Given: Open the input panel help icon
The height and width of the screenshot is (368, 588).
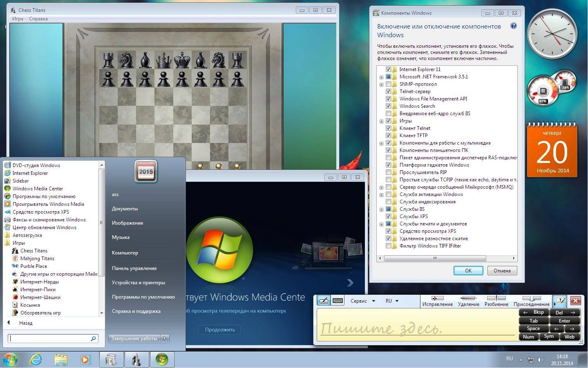Looking at the screenshot, I should [x=561, y=301].
